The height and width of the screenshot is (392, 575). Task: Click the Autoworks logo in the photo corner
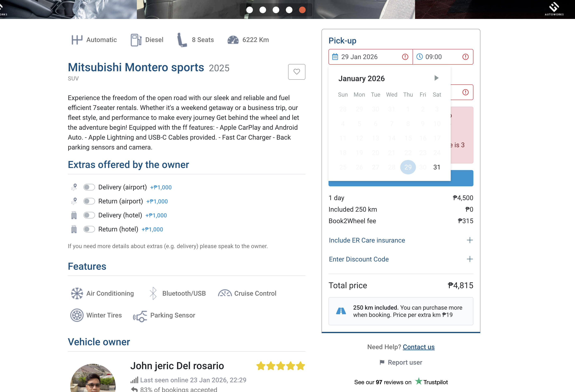pyautogui.click(x=554, y=9)
